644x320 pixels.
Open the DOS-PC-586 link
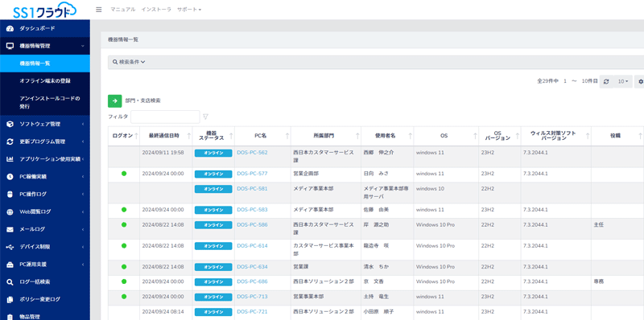252,225
